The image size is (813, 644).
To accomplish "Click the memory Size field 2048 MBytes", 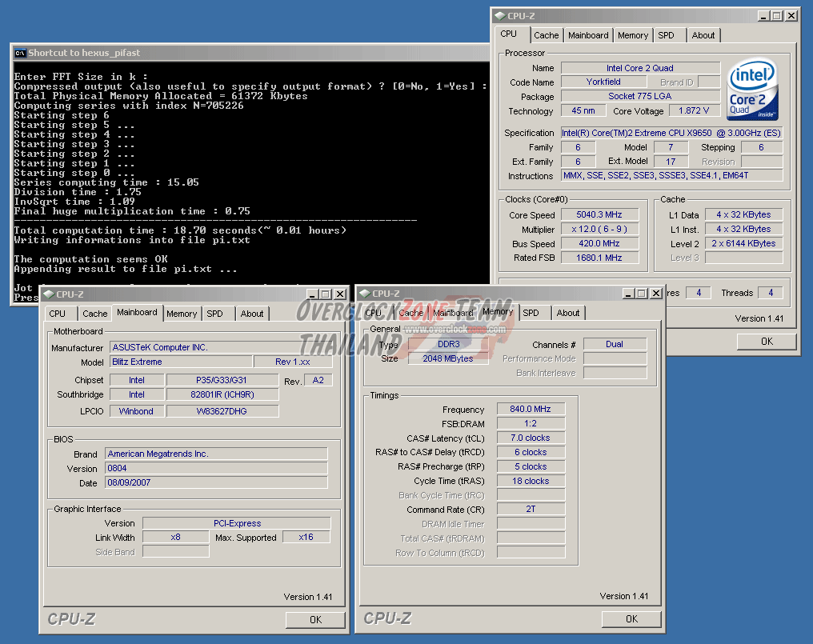I will [448, 358].
